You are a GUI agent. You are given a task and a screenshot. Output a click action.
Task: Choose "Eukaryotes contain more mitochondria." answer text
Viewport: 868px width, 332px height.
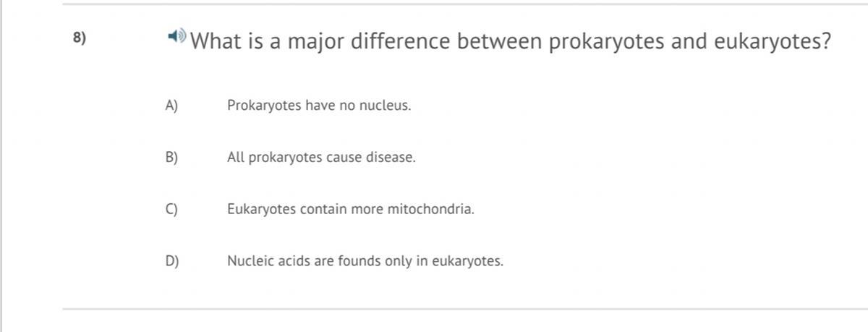(x=351, y=210)
